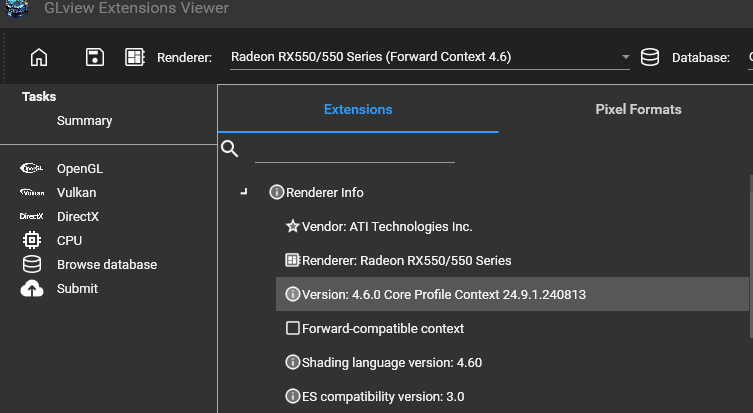
Task: Collapse the Renderer Info tree node
Action: pyautogui.click(x=244, y=192)
